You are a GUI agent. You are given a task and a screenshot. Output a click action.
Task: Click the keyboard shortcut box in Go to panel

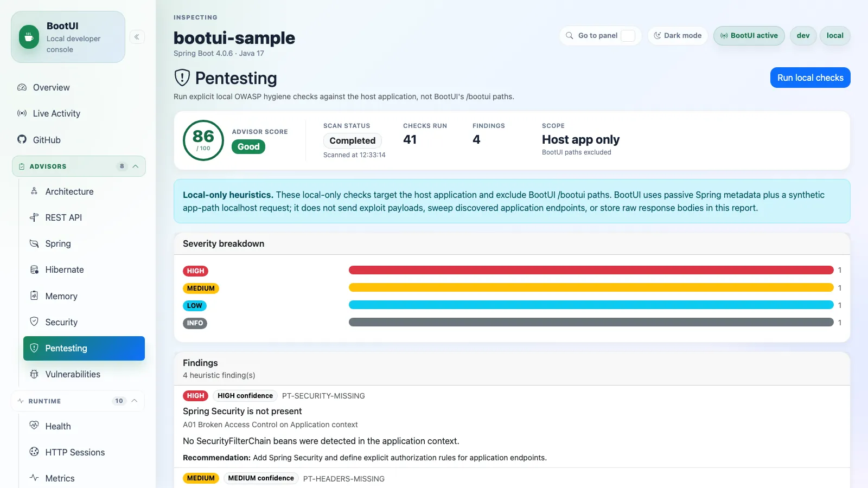coord(628,36)
